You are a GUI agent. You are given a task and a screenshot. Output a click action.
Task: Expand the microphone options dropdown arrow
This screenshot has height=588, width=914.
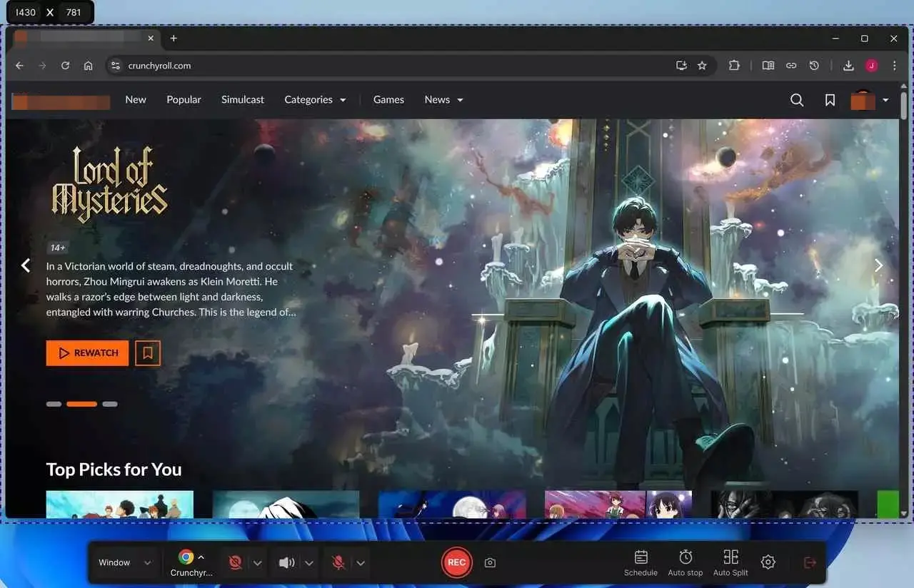[361, 563]
